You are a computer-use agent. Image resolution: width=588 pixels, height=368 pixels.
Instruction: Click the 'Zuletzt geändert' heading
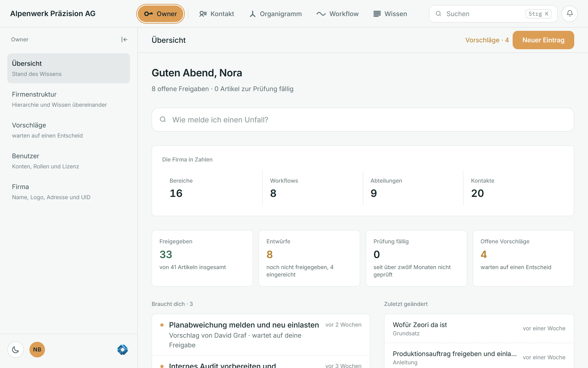[406, 304]
